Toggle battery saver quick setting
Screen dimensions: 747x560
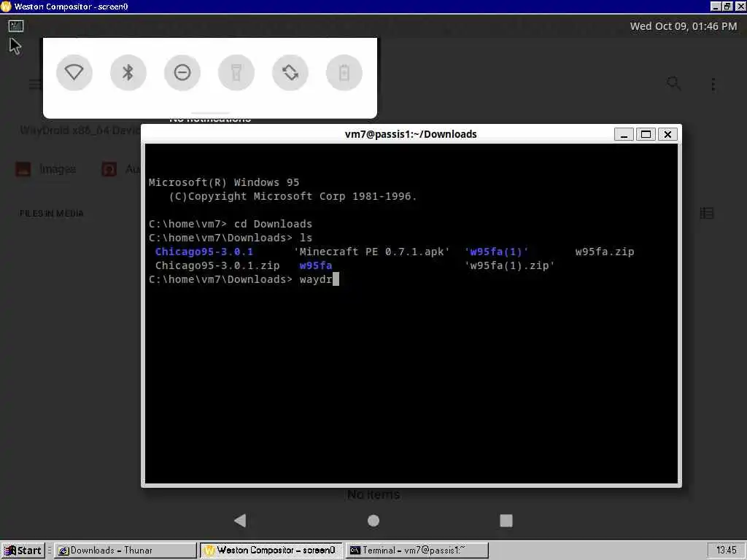click(344, 72)
